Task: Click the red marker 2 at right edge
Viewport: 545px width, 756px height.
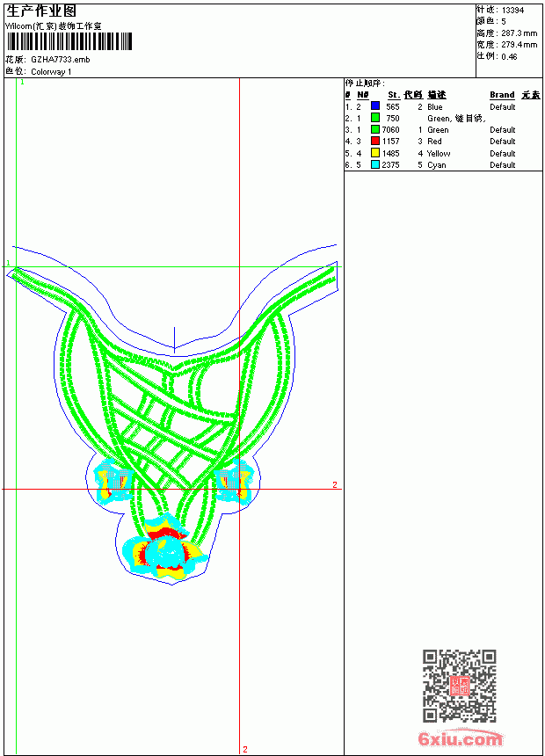Action: coord(335,484)
